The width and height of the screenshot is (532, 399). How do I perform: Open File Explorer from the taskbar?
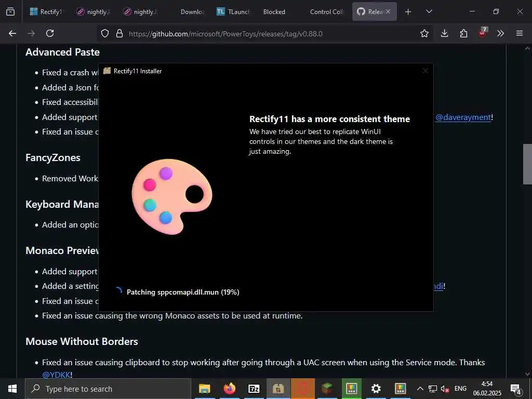tap(204, 389)
